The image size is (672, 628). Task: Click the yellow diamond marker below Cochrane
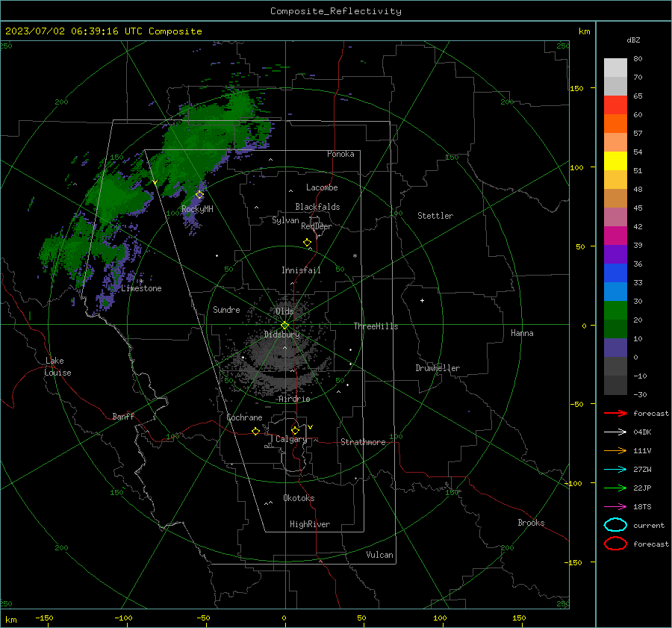255,432
